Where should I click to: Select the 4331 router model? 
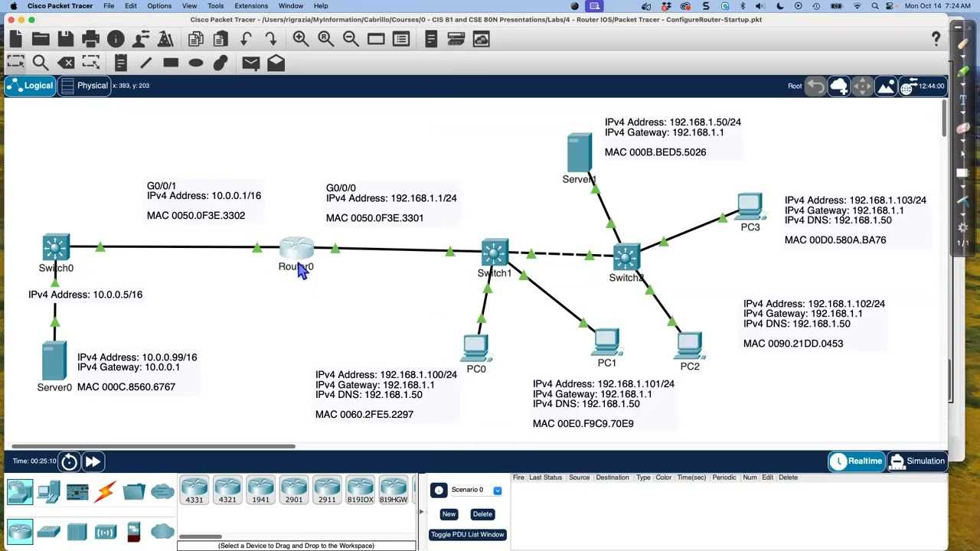[194, 491]
